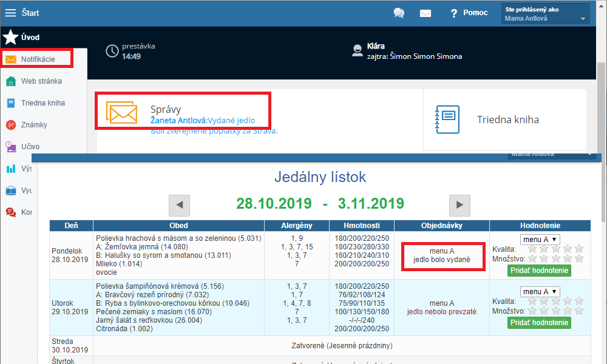This screenshot has height=364, width=607.
Task: Click the 'Zatvorené (Jesenné prázdniny)' Wednesday row
Action: [342, 346]
